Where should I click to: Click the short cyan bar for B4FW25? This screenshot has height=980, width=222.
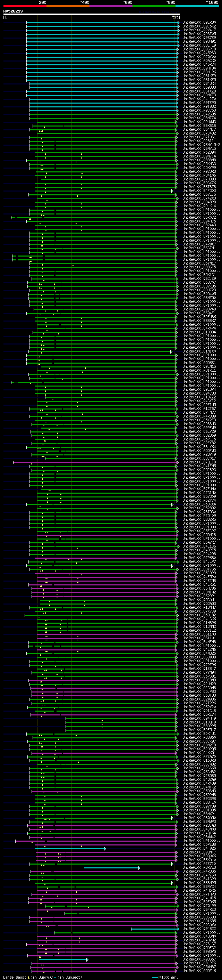click(x=70, y=849)
